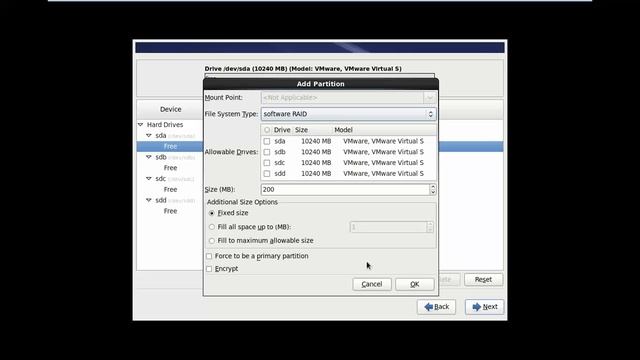Click the Drive column header label

point(282,130)
